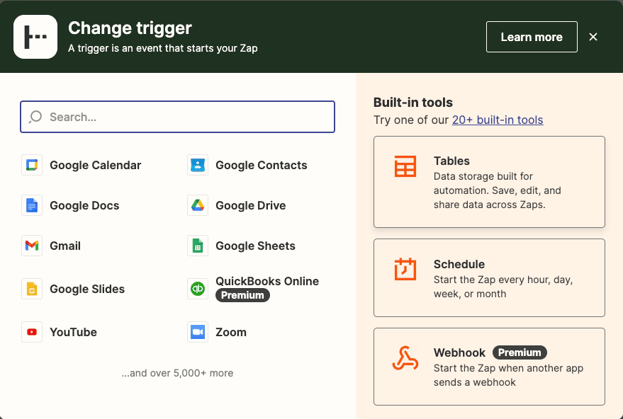Open the Tables built-in tool card
The width and height of the screenshot is (623, 419).
point(489,182)
